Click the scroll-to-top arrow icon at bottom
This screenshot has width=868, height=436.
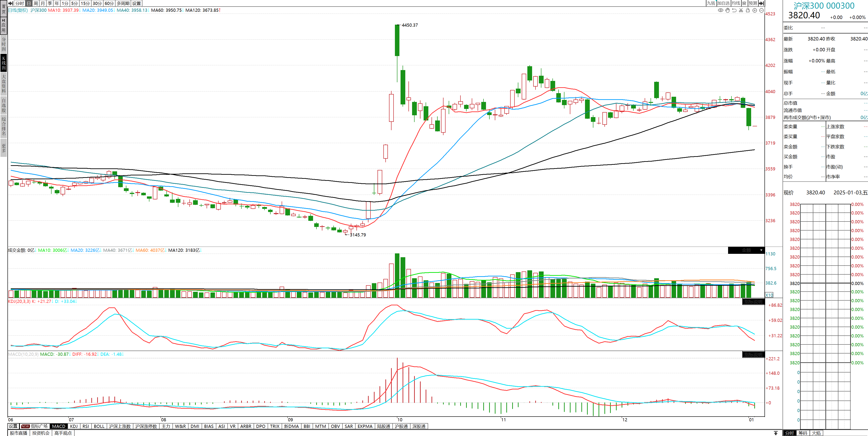(776, 433)
